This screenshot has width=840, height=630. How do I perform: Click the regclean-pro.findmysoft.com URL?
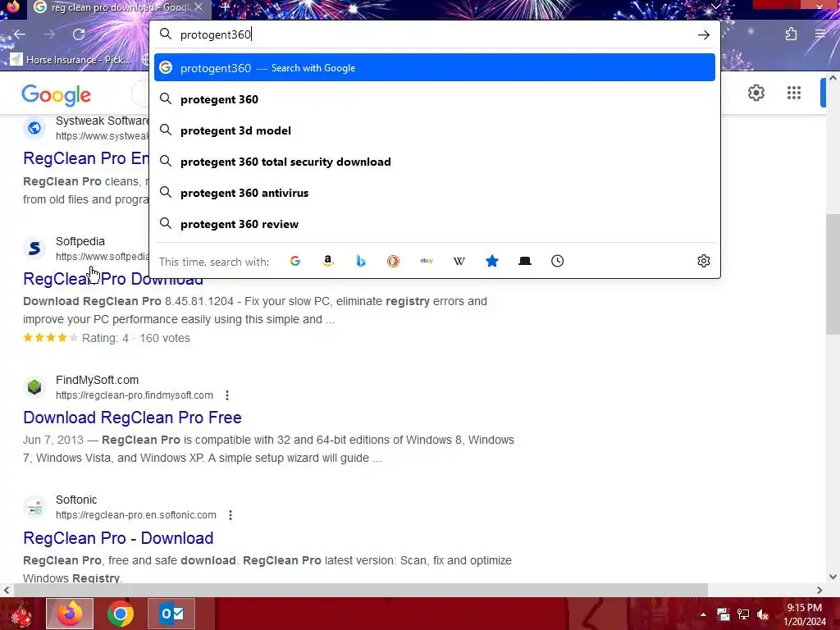coord(135,395)
